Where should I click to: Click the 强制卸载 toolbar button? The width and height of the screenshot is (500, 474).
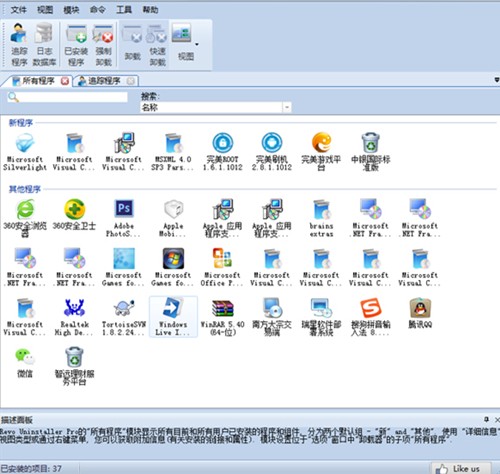tap(103, 44)
